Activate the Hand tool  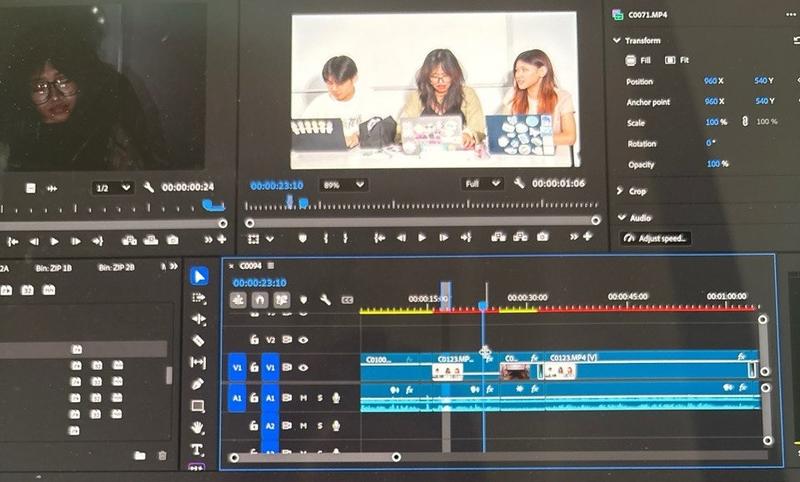click(198, 428)
